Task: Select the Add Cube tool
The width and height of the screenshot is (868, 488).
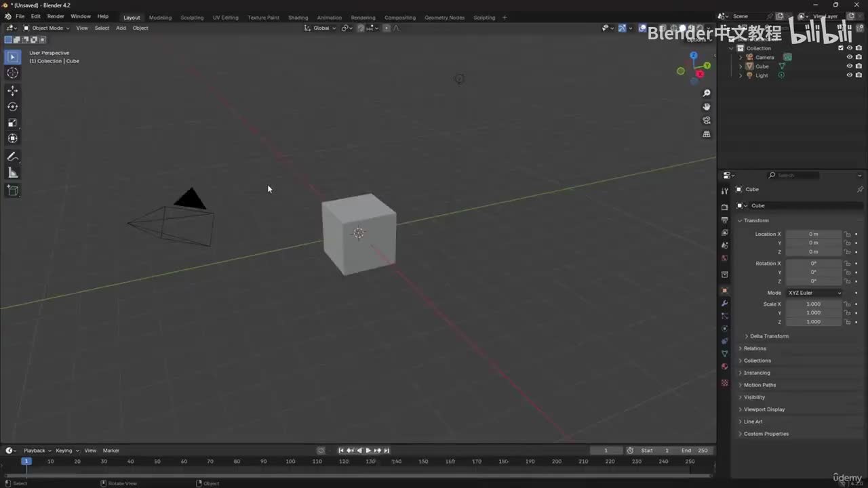Action: point(13,191)
